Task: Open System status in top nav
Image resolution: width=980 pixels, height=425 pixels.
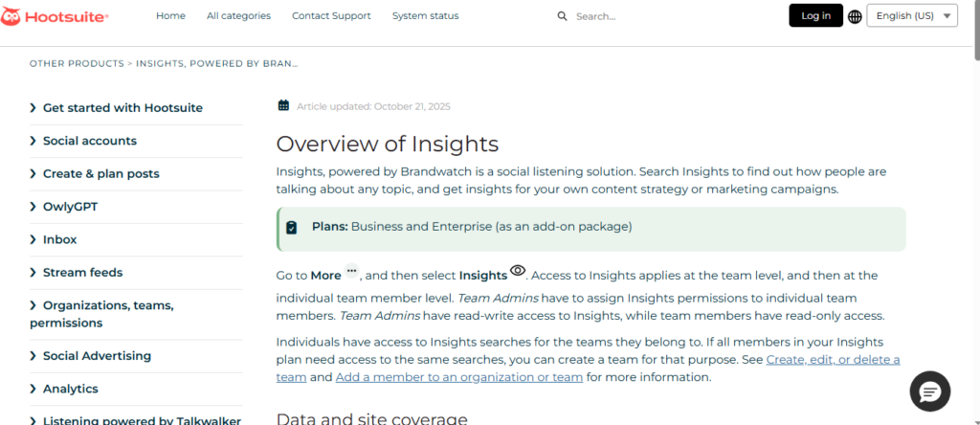Action: [x=426, y=16]
